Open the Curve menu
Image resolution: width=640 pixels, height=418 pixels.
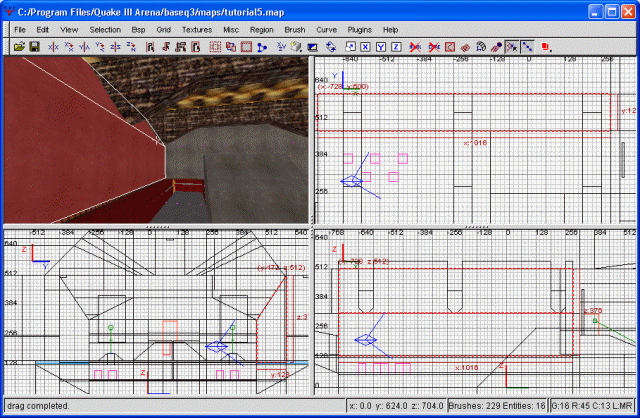coord(327,30)
